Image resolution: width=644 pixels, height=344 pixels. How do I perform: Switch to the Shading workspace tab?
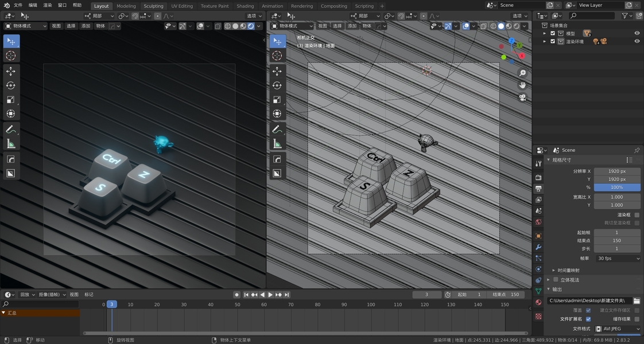[245, 6]
